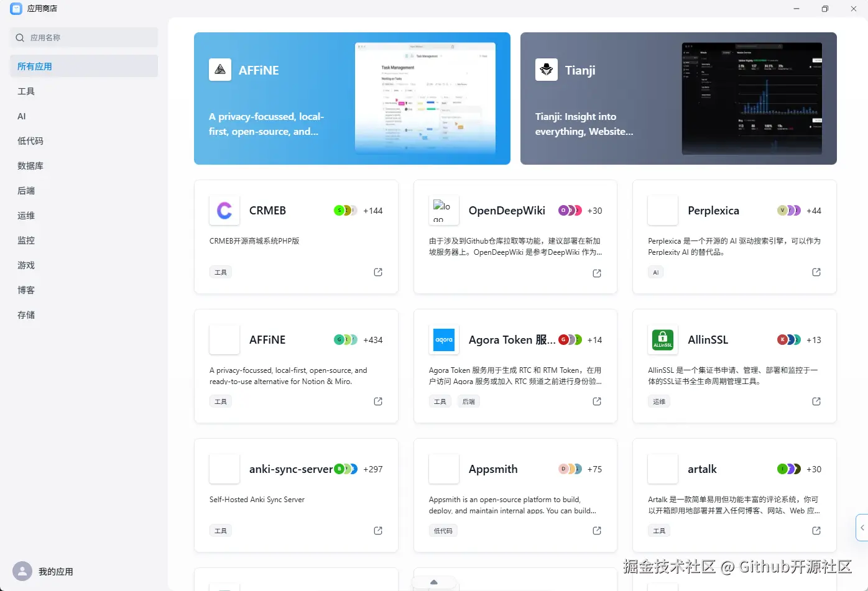
Task: Open the Tianji featured banner screenshot
Action: point(752,98)
